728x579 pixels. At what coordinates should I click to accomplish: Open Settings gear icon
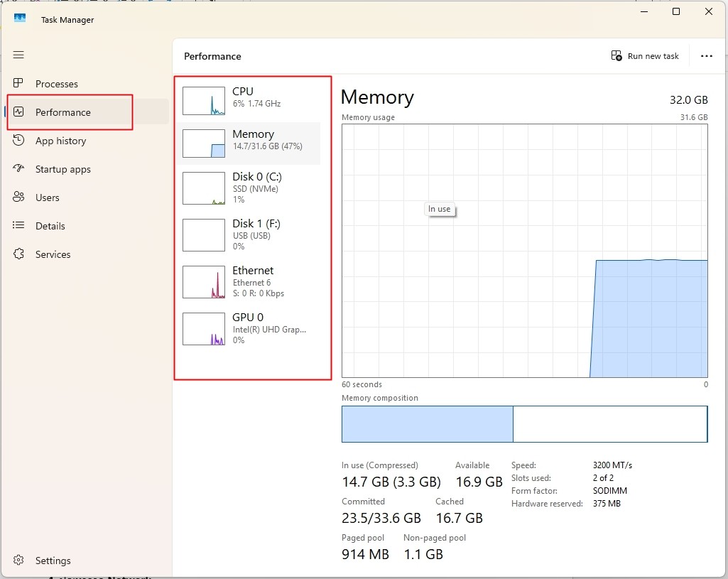(x=18, y=561)
